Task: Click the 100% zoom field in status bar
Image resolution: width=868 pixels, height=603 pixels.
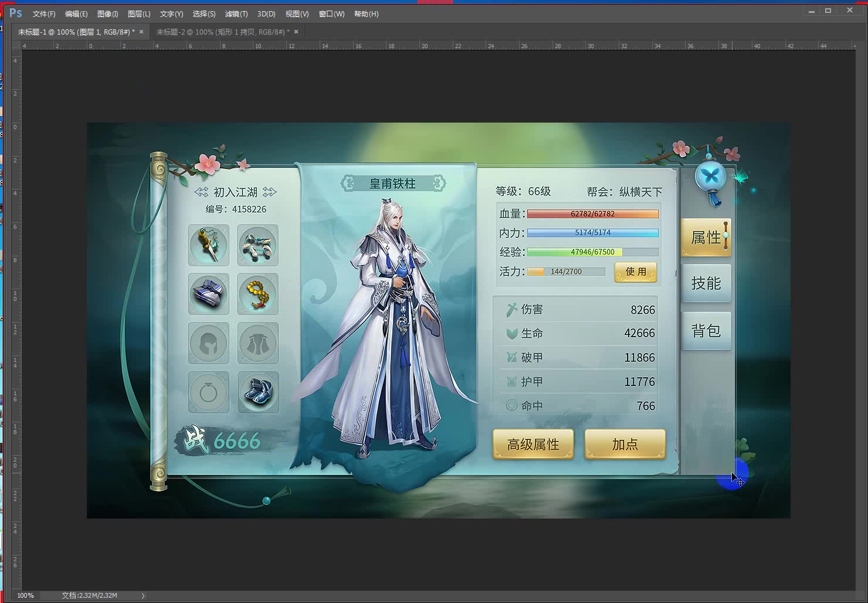Action: (25, 595)
